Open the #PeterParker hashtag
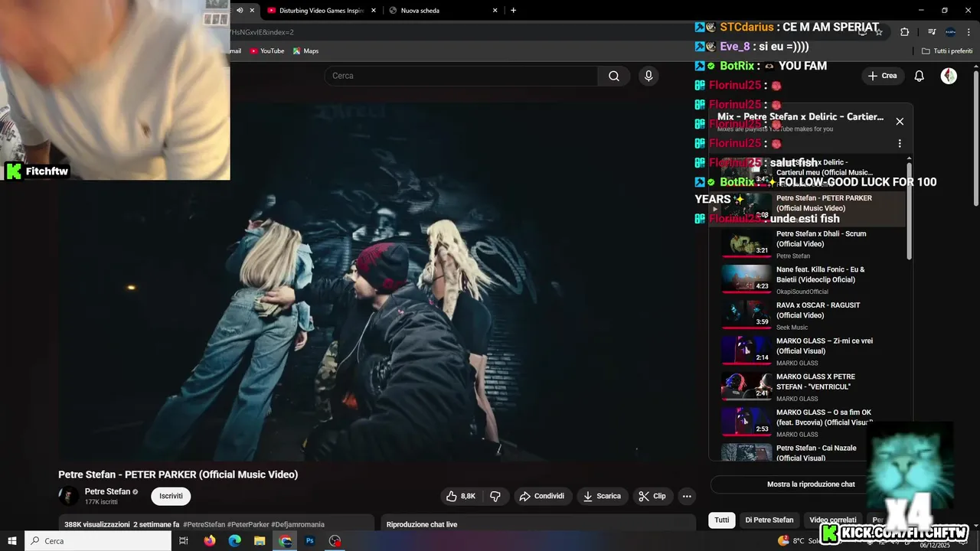The image size is (980, 551). [x=248, y=525]
